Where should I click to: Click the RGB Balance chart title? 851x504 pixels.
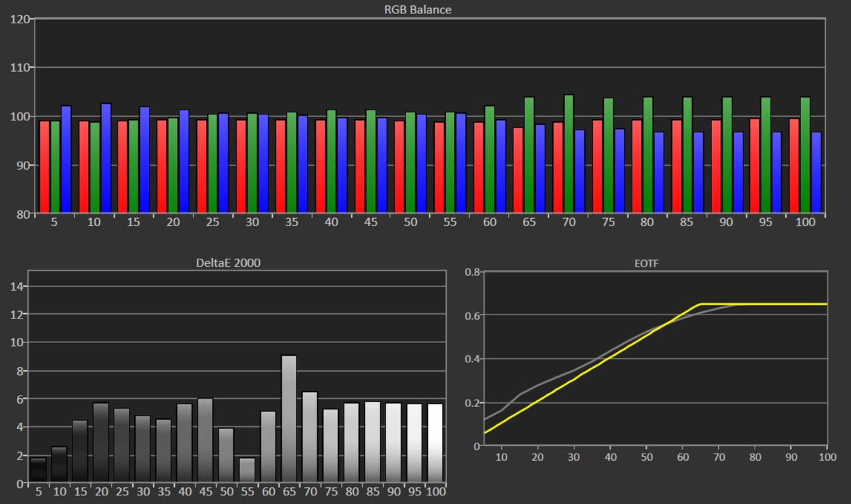(x=418, y=9)
